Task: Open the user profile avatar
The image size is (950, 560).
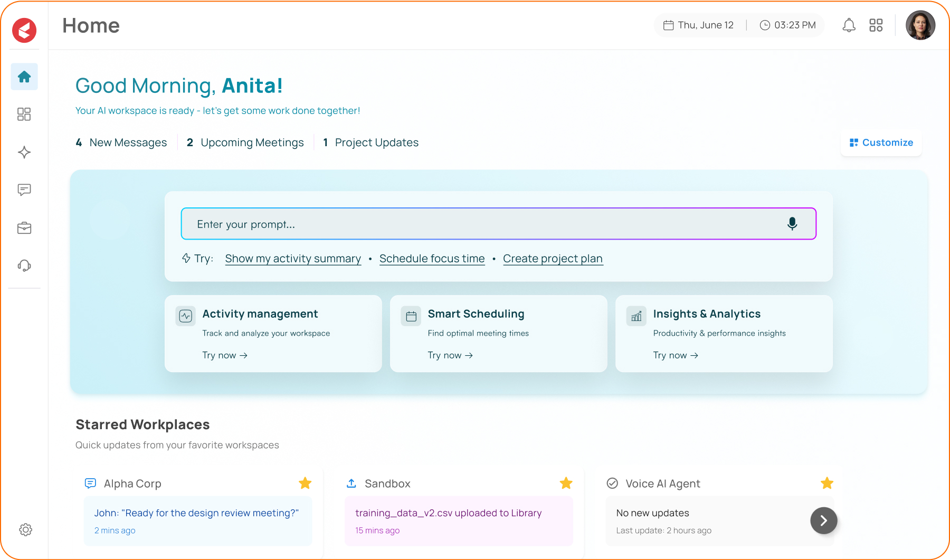Action: [920, 25]
